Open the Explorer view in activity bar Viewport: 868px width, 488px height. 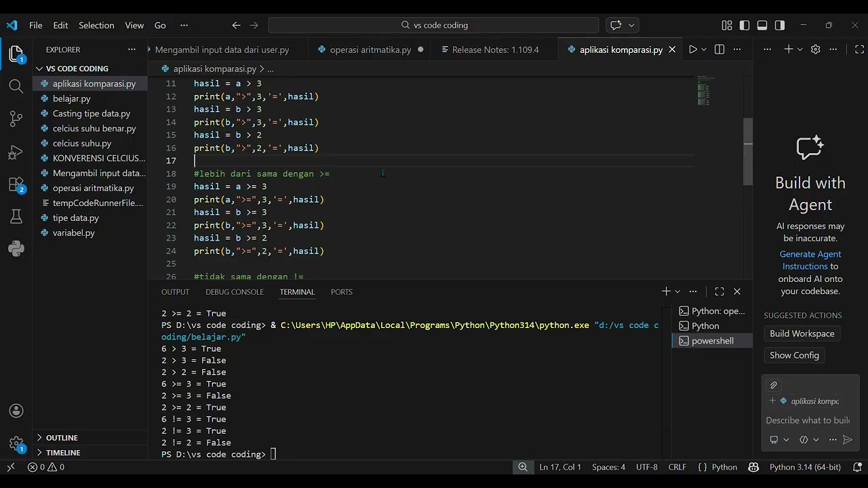click(16, 54)
